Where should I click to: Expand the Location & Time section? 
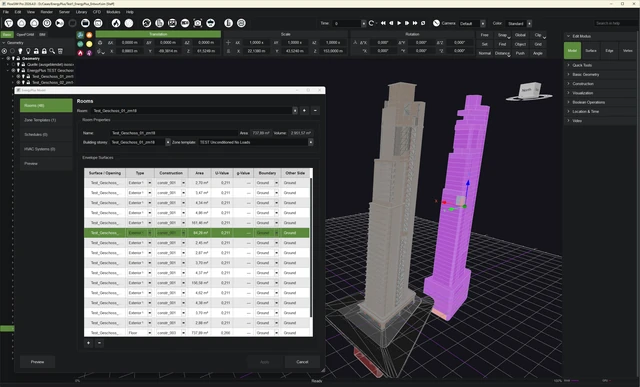[x=600, y=111]
